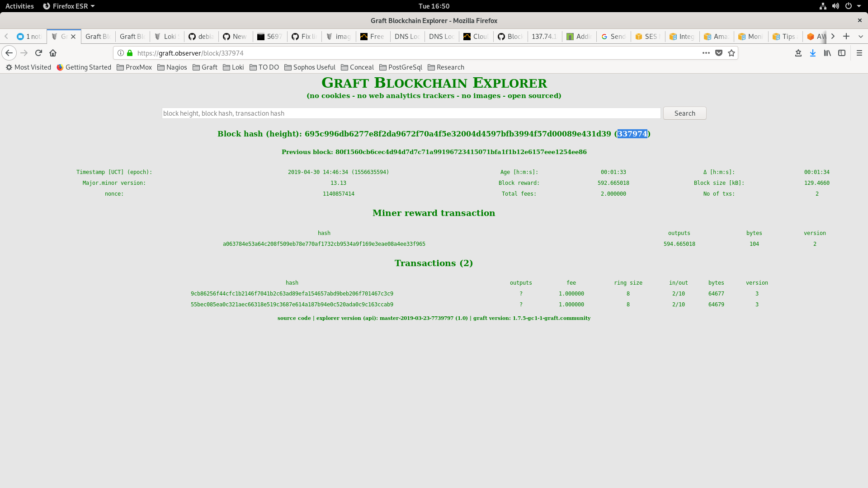The image size is (868, 488).
Task: Click the reload page icon
Action: pos(38,53)
